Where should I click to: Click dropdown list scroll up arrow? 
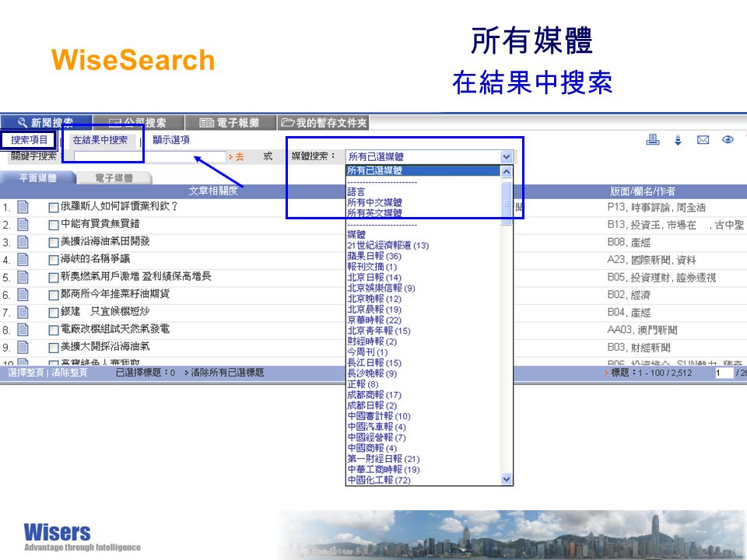[507, 171]
